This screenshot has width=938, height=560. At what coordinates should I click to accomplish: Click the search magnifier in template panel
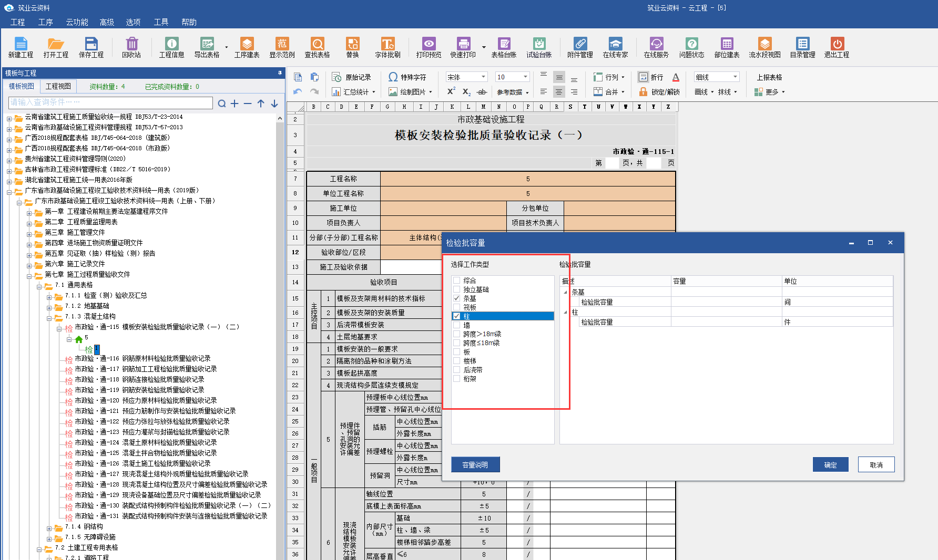point(222,103)
